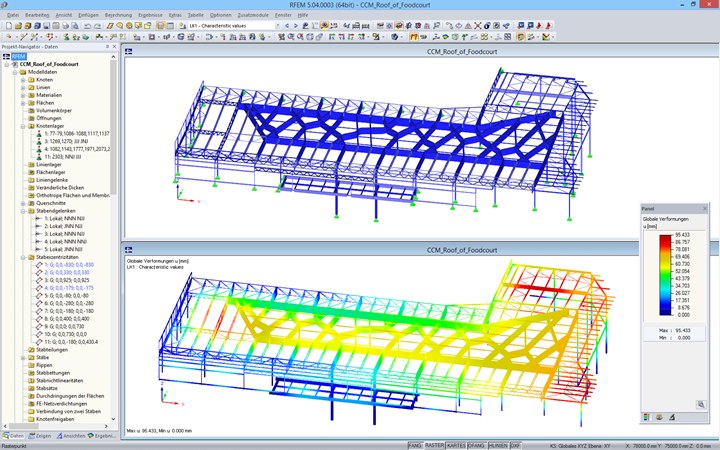720x450 pixels.
Task: Toggle RASTER grid in status bar
Action: point(434,446)
